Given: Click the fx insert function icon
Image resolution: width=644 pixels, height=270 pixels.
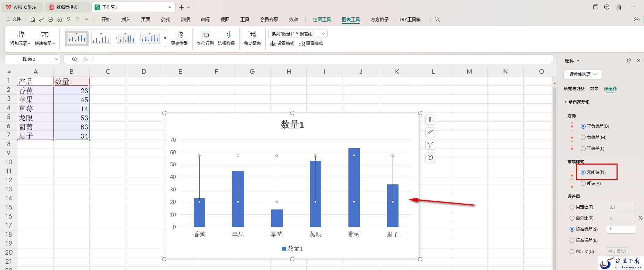Looking at the screenshot, I should [x=85, y=59].
